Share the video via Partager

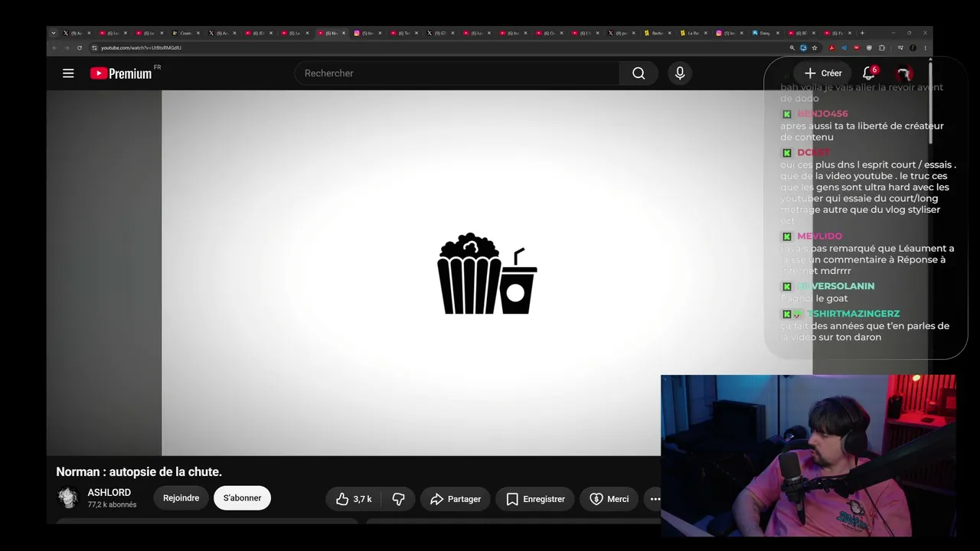click(x=455, y=499)
